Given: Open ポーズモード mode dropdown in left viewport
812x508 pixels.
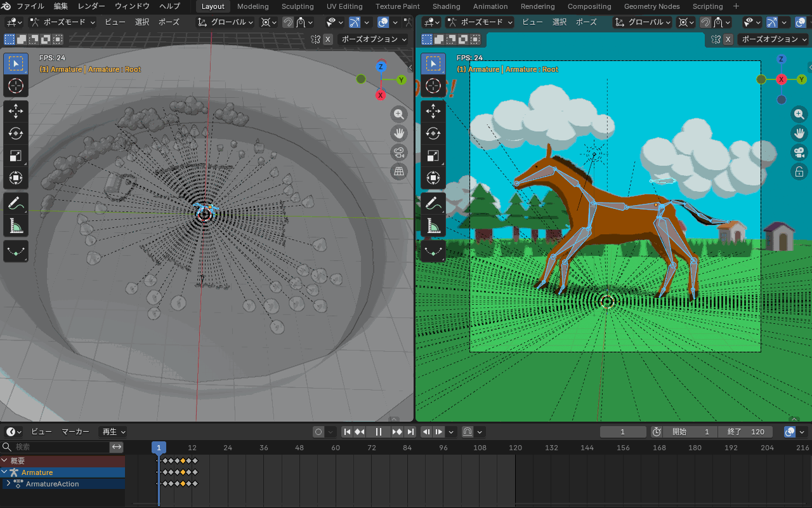Looking at the screenshot, I should tap(62, 22).
